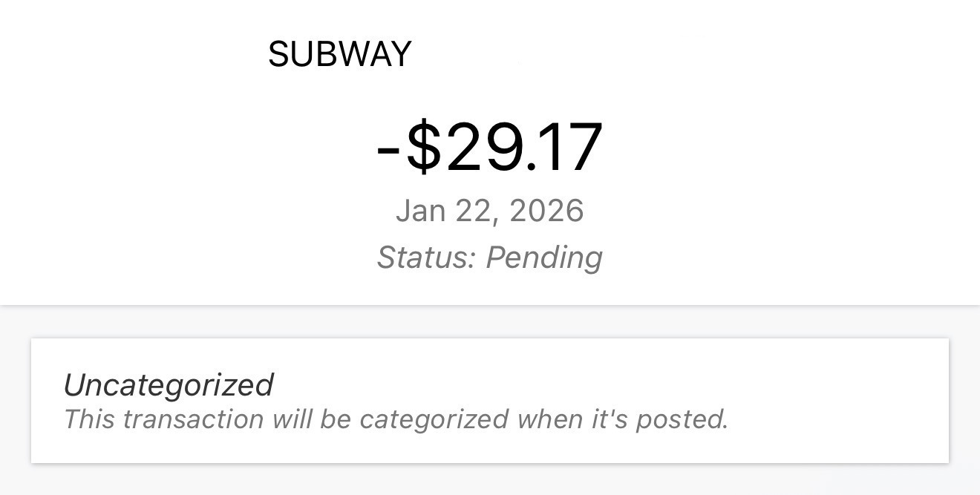Viewport: 980px width, 495px height.
Task: Tap the year 2026 in the date
Action: click(546, 211)
